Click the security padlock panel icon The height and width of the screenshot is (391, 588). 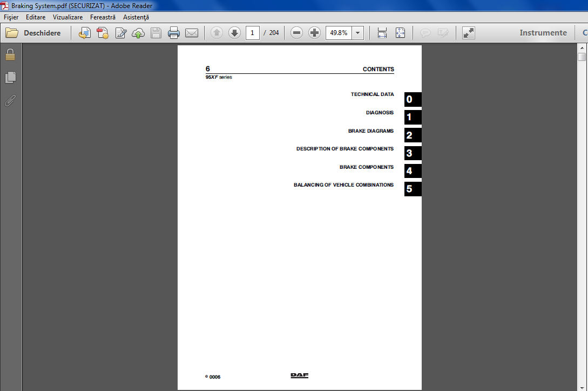pyautogui.click(x=10, y=54)
